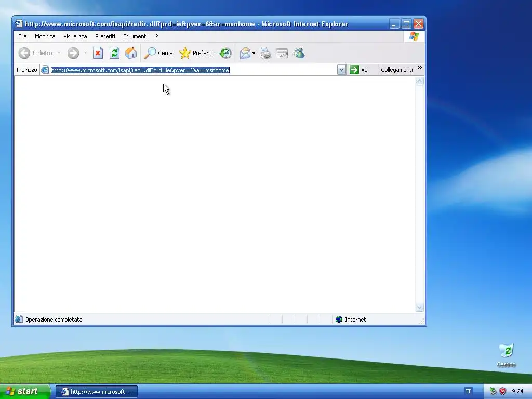
Task: Expand the mail button dropdown arrow
Action: (254, 54)
